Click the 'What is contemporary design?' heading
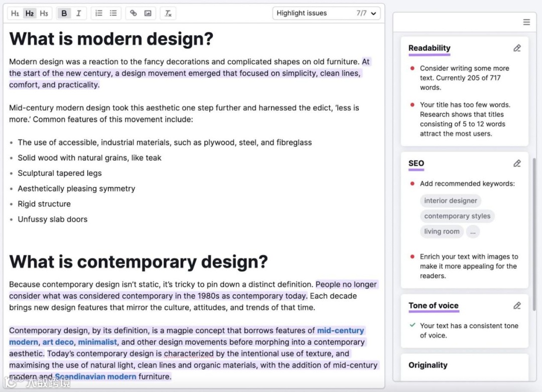Image resolution: width=542 pixels, height=392 pixels. tap(139, 262)
